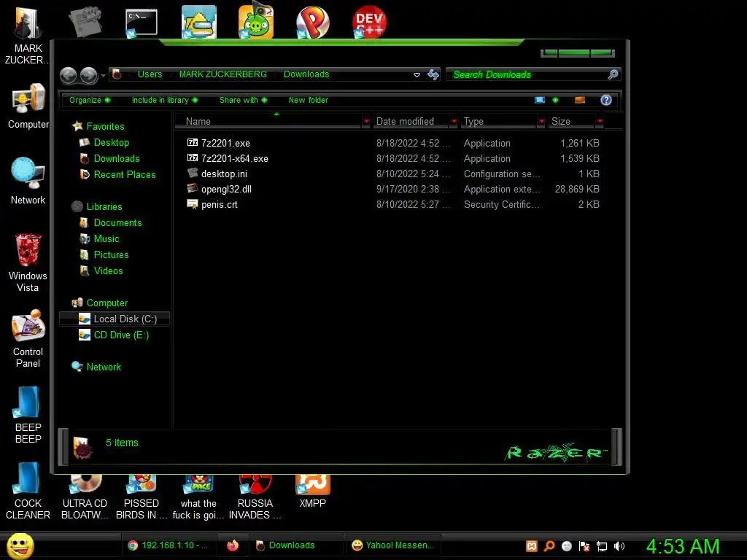Open the command prompt desktop shortcut
This screenshot has height=560, width=747.
141,23
